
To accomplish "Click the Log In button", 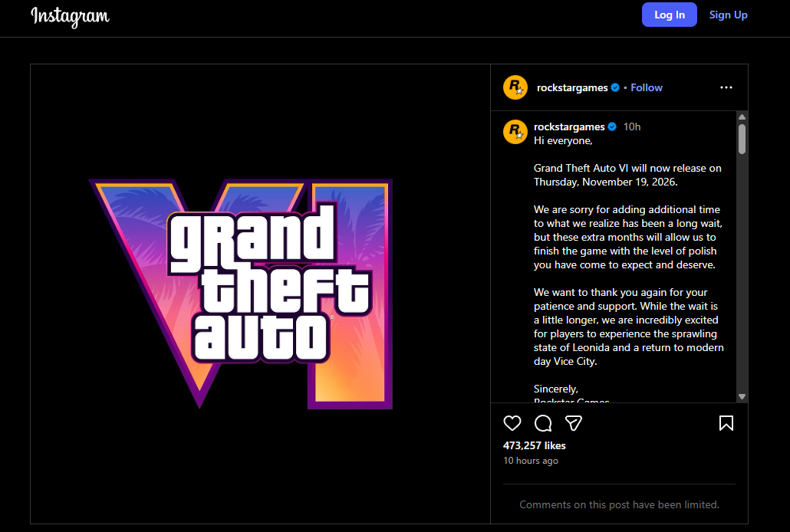I will click(x=669, y=15).
